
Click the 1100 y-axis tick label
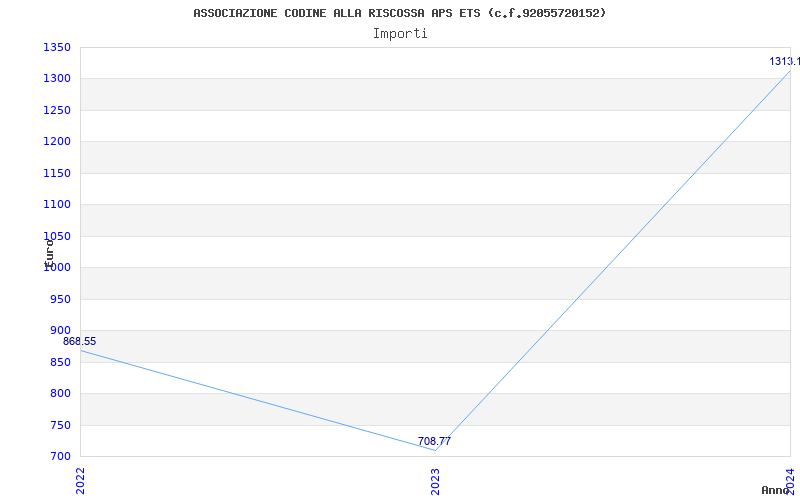click(x=57, y=205)
